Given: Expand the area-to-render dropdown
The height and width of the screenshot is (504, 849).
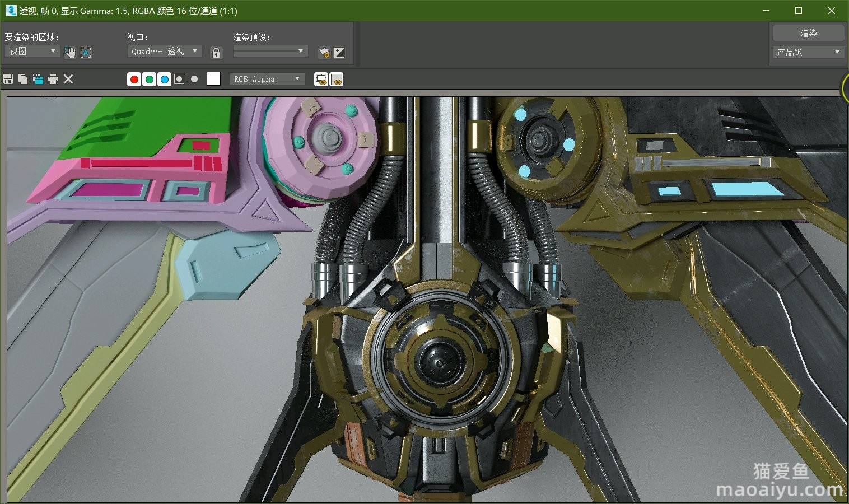Looking at the screenshot, I should coord(32,51).
